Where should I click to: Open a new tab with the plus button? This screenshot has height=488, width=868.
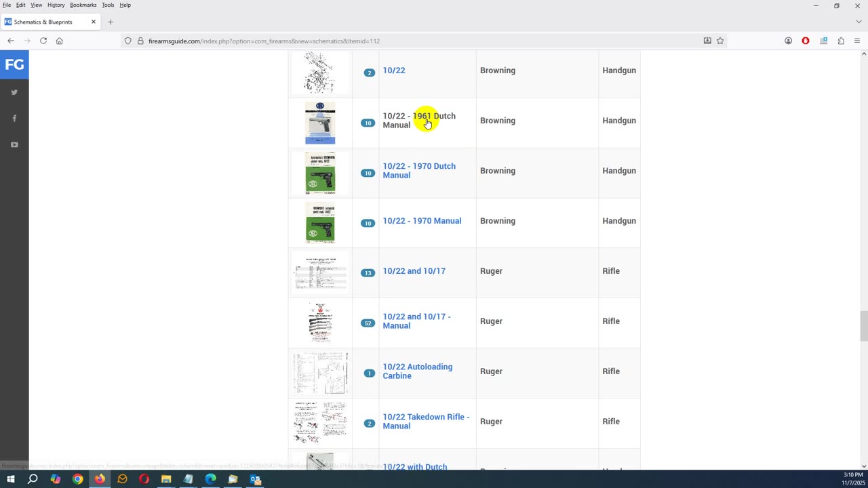pos(111,22)
